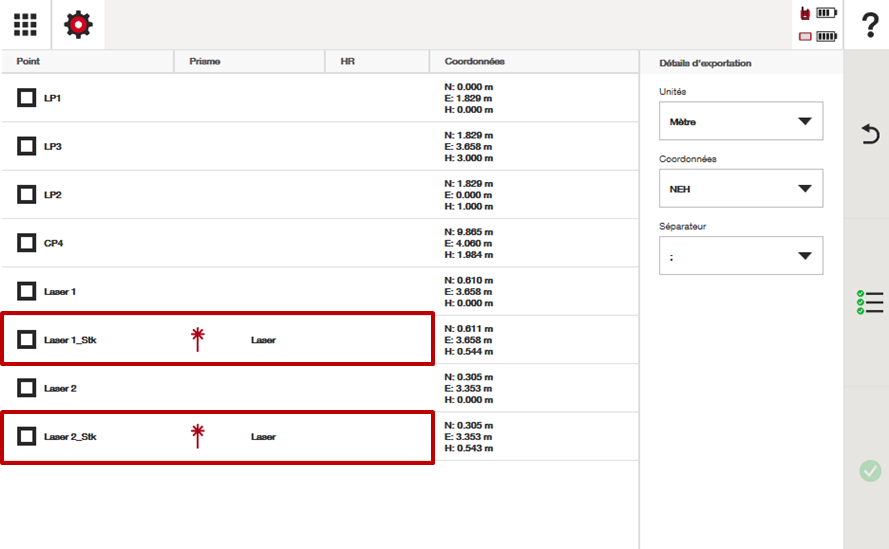Click the laser icon on Laser 2_Stk row
Viewport: 889px width, 549px height.
pos(198,436)
